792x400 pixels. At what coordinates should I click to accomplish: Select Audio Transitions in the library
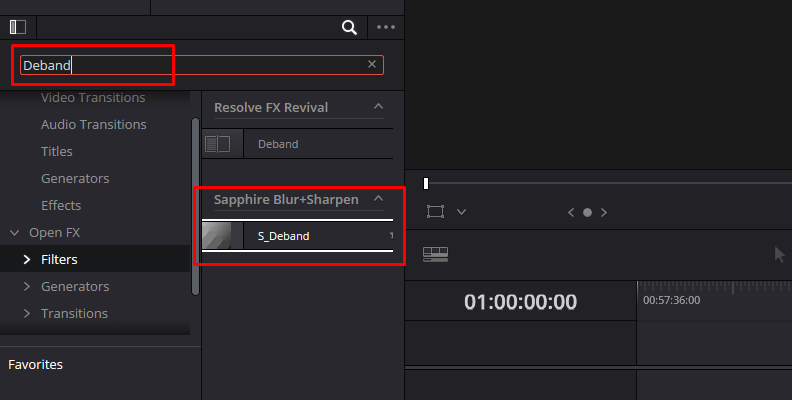point(94,124)
